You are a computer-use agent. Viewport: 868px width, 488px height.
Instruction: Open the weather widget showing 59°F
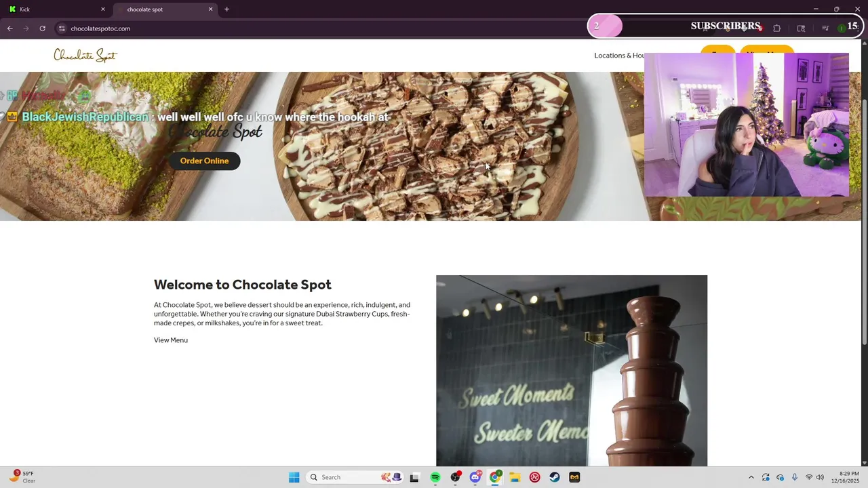point(22,477)
